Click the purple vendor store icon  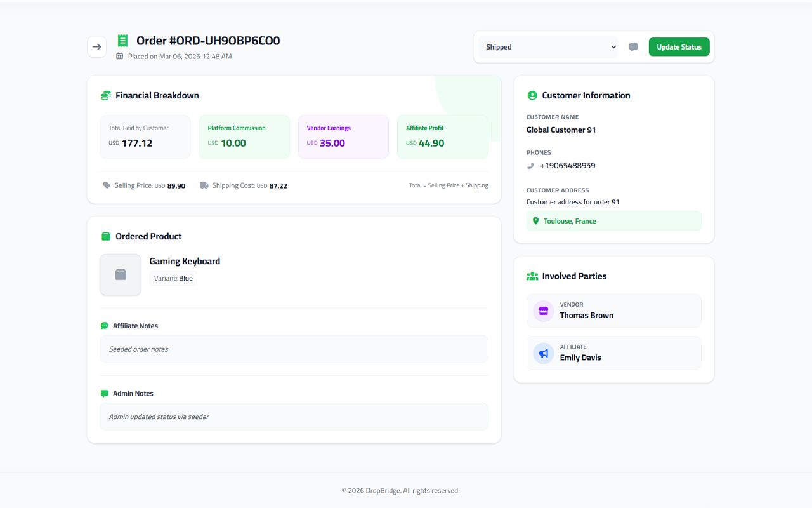coord(543,311)
